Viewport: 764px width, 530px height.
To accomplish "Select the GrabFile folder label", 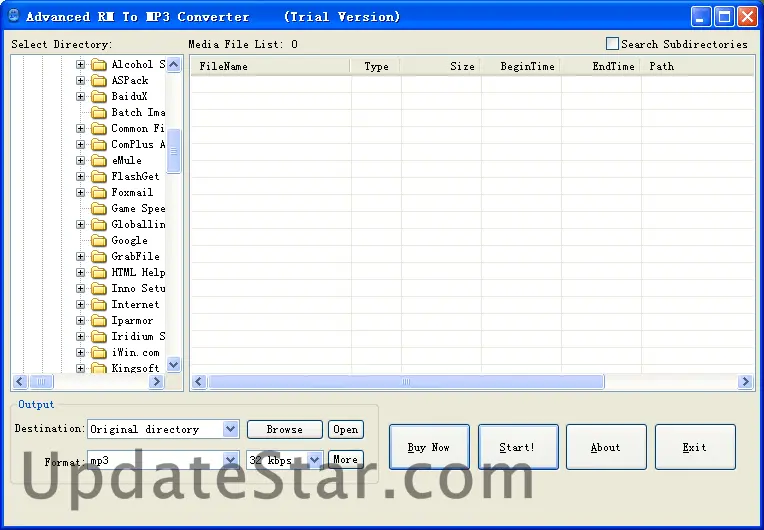I will pos(135,257).
